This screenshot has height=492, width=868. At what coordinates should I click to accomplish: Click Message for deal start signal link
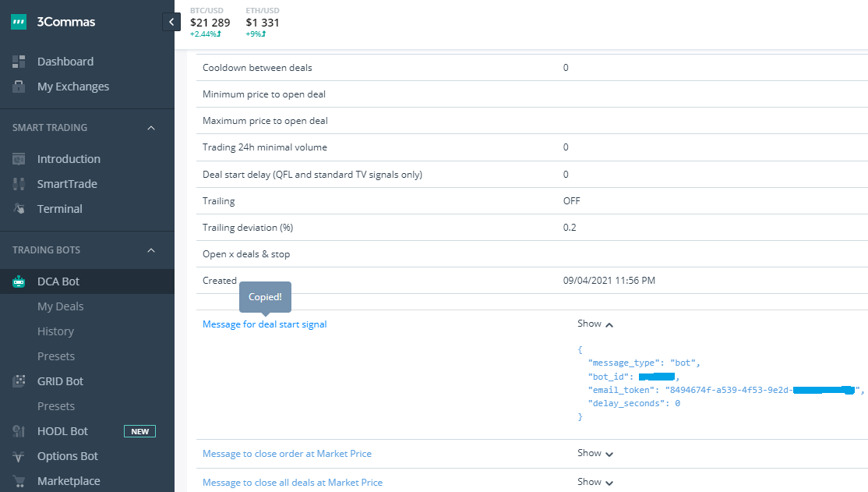(265, 324)
